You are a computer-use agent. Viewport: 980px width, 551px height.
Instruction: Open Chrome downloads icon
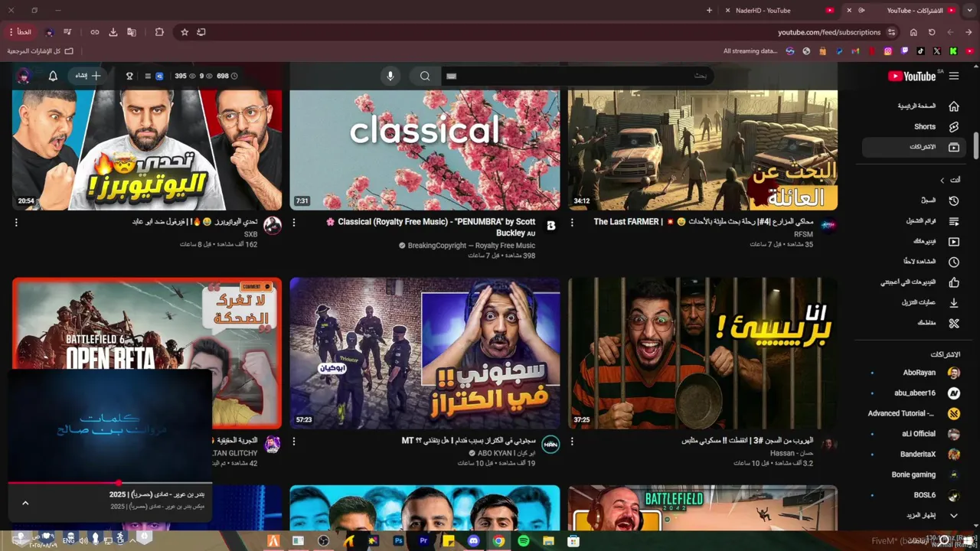tap(113, 32)
